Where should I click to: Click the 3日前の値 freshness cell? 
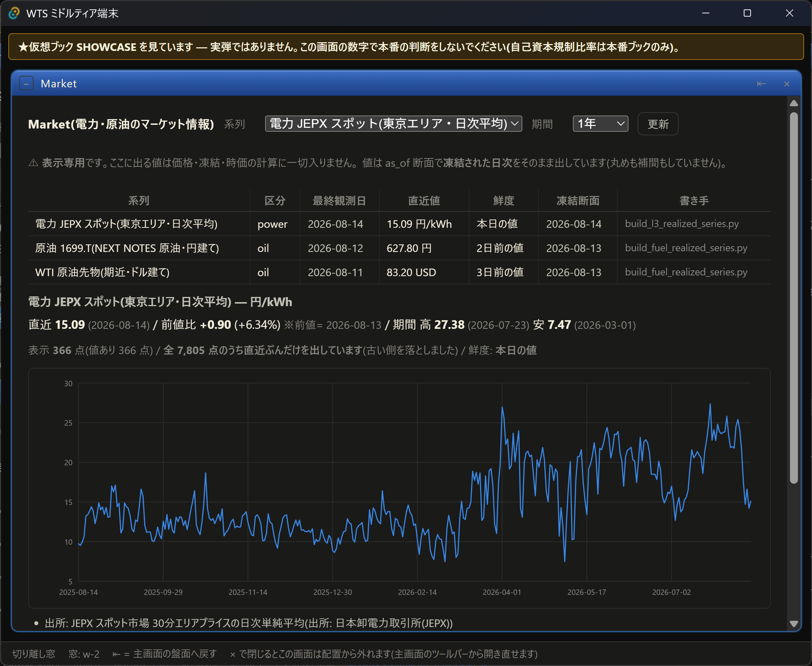(503, 272)
